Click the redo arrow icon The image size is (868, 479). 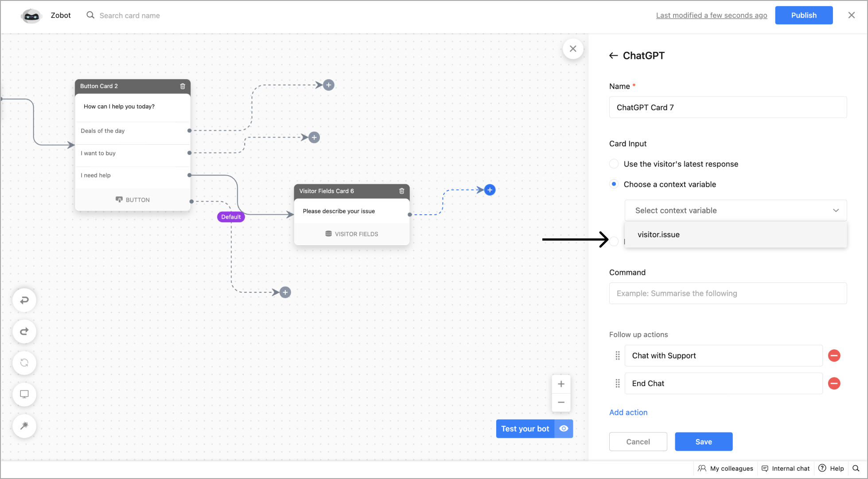24,332
